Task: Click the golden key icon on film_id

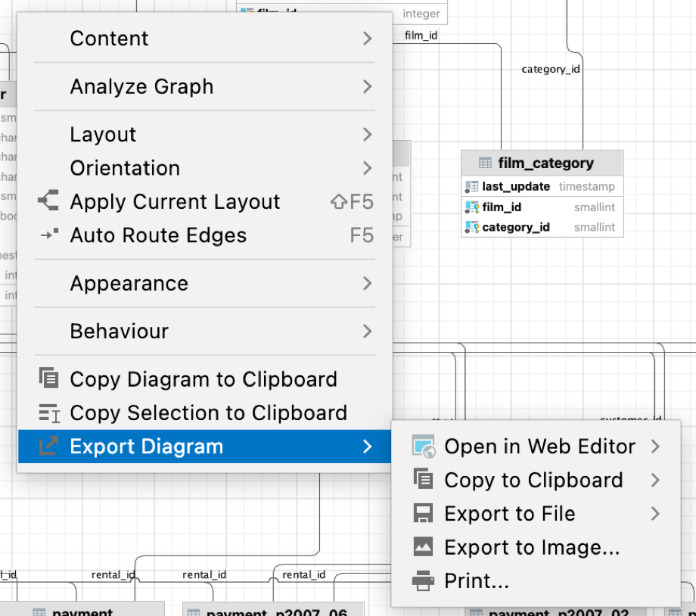Action: [471, 207]
